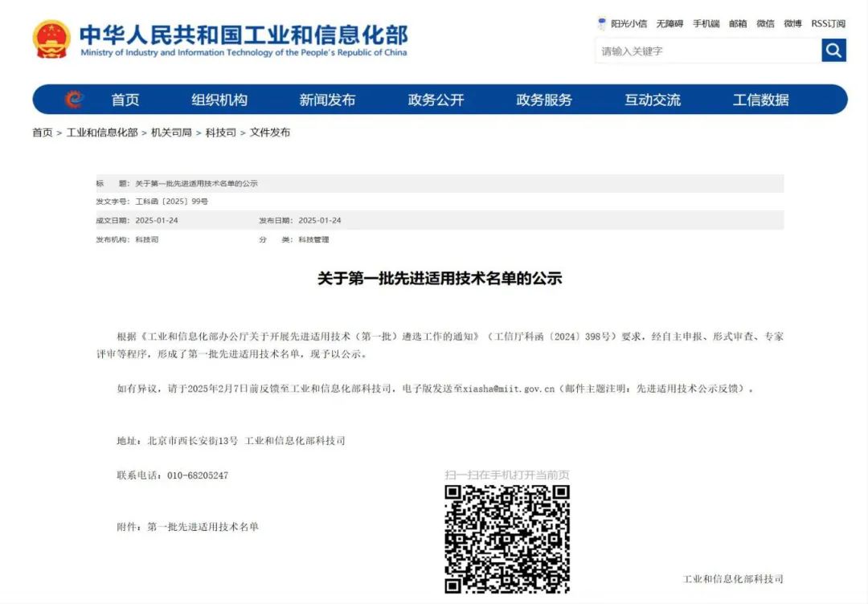Screen dimensions: 868x604
Task: Click the QR code image
Action: coord(507,538)
